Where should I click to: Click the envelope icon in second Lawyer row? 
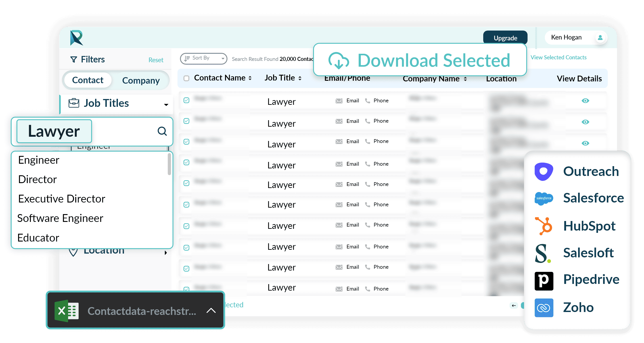[x=339, y=121]
